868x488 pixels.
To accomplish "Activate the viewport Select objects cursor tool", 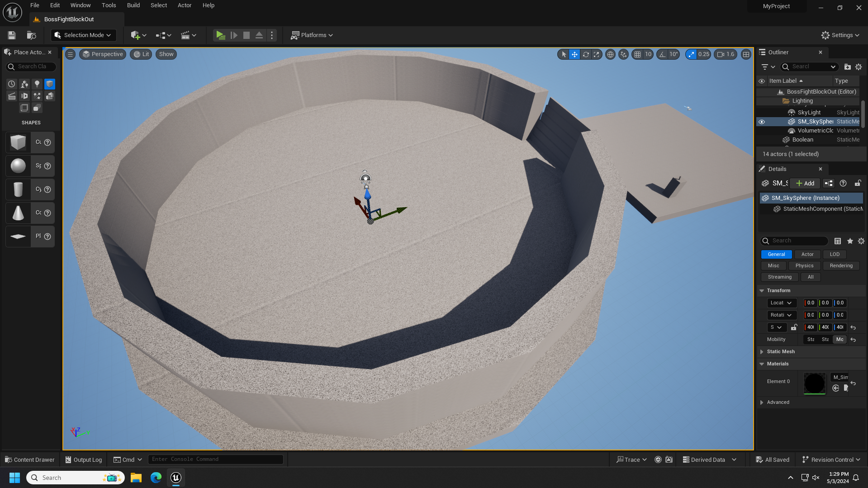I will point(564,54).
